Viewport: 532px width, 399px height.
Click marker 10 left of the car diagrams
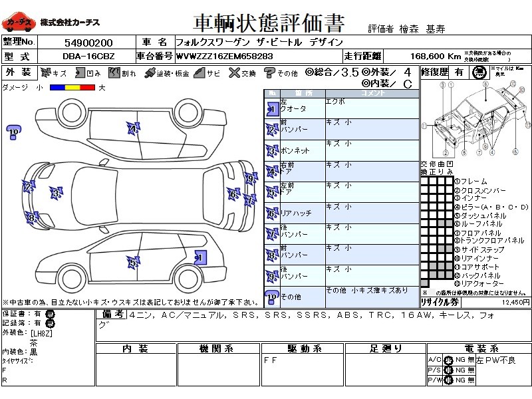(13, 132)
